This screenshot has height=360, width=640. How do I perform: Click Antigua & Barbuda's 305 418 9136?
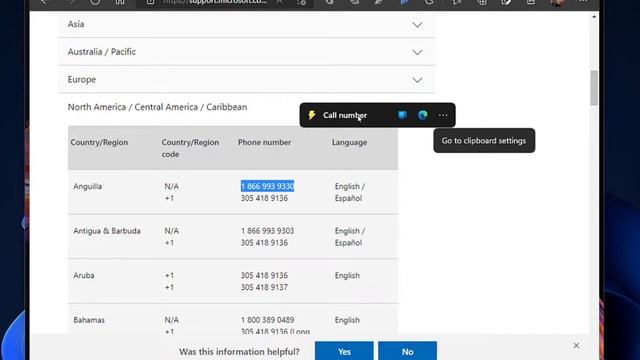pos(264,242)
